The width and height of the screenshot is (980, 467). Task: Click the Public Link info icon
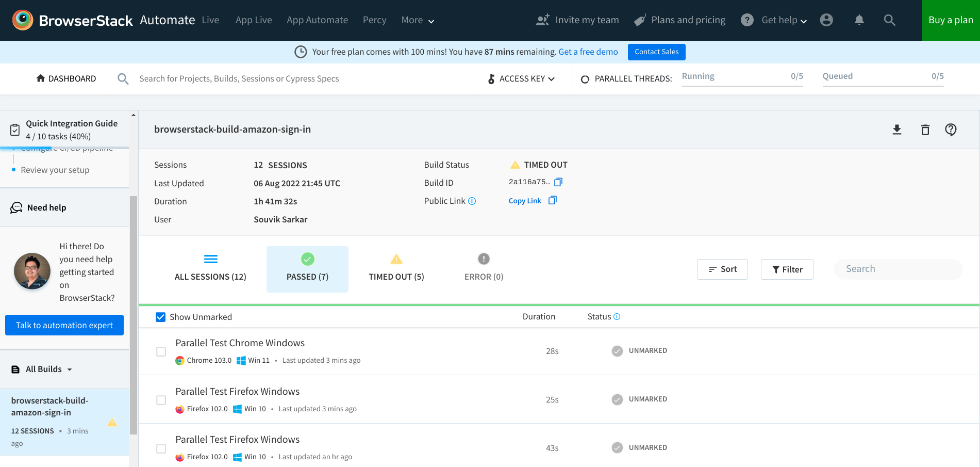(x=472, y=201)
